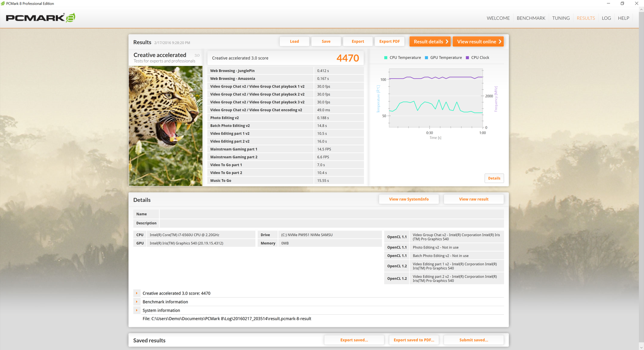Close the PCMark 8 window
This screenshot has height=350, width=644.
(636, 3)
